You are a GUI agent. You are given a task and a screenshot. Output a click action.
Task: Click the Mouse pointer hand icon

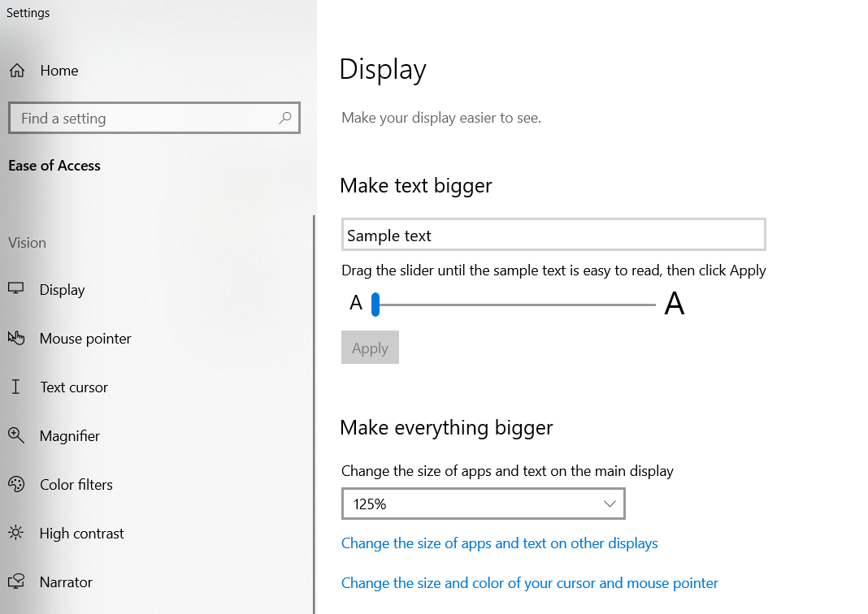coord(16,337)
